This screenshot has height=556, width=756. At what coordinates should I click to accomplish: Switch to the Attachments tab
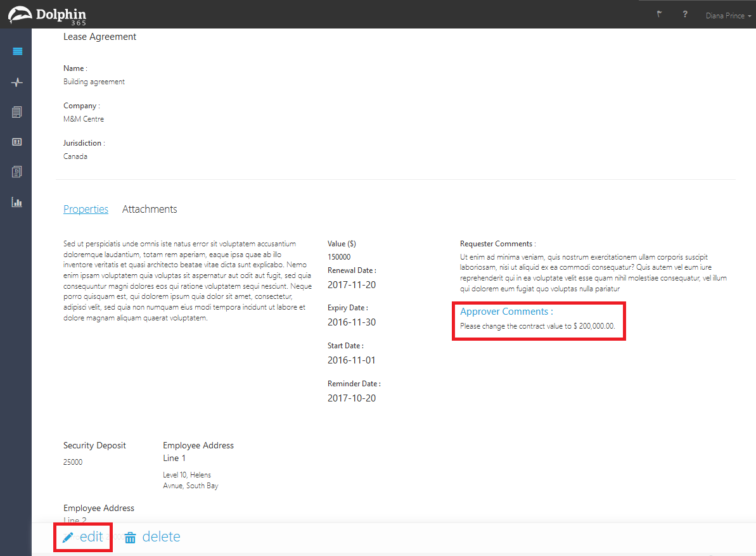(x=150, y=209)
